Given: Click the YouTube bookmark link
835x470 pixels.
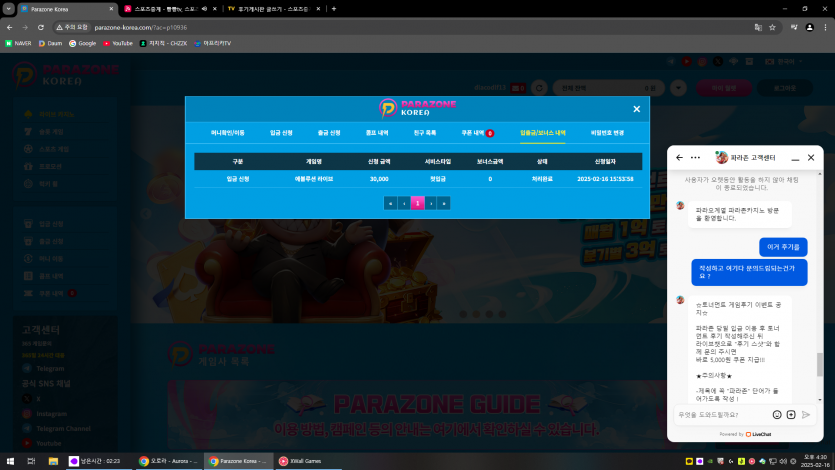Looking at the screenshot, I should 118,43.
